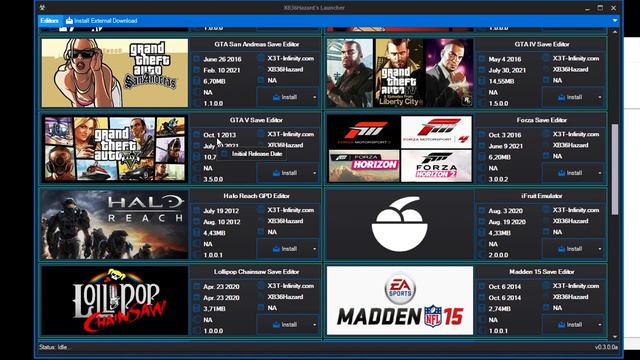640x360 pixels.
Task: Click XB36Hazard author in Lollipop Chainsaw card
Action: tap(285, 297)
